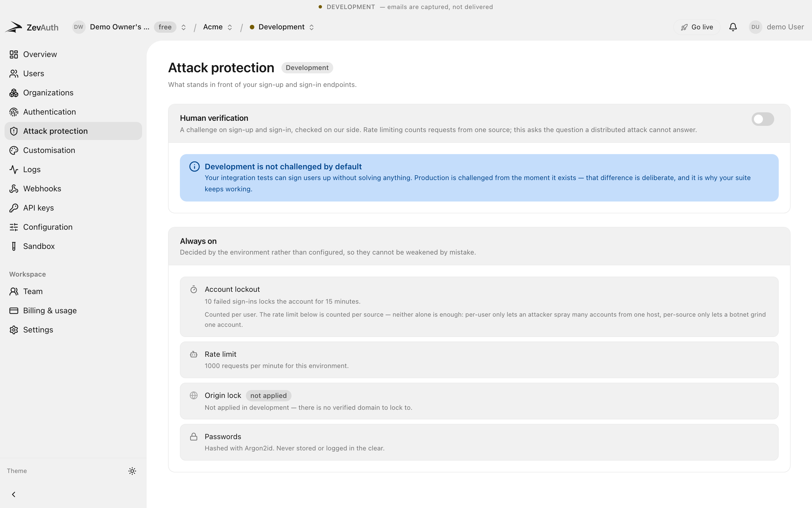Click the "Always on" section heading
The width and height of the screenshot is (812, 508).
point(198,241)
